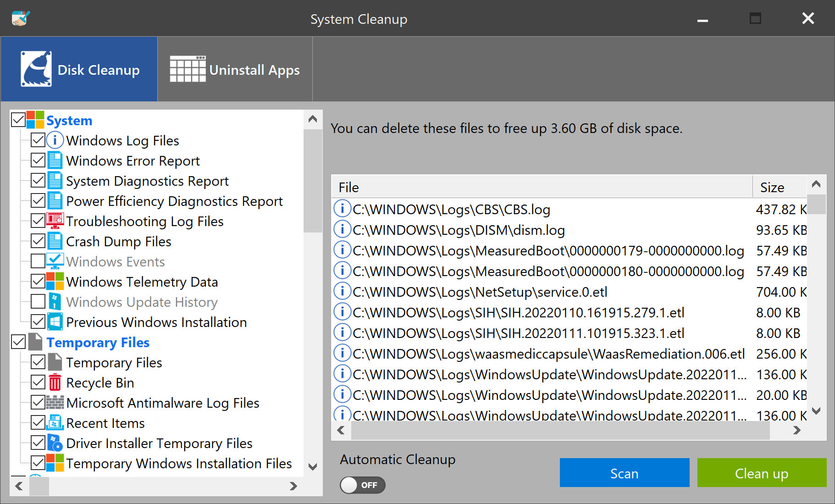Select the SIH.20220110.161915.279.1.etl row
835x504 pixels.
point(569,312)
